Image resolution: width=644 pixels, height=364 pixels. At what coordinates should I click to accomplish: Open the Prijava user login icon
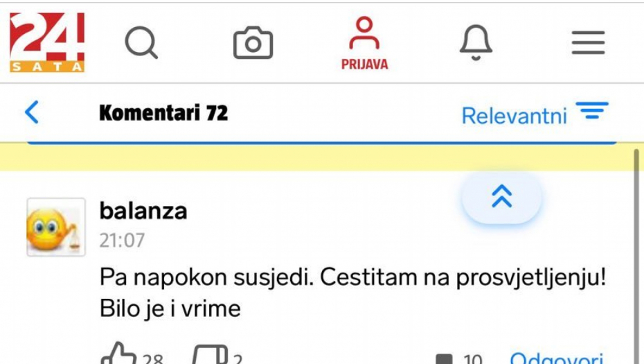(x=364, y=33)
